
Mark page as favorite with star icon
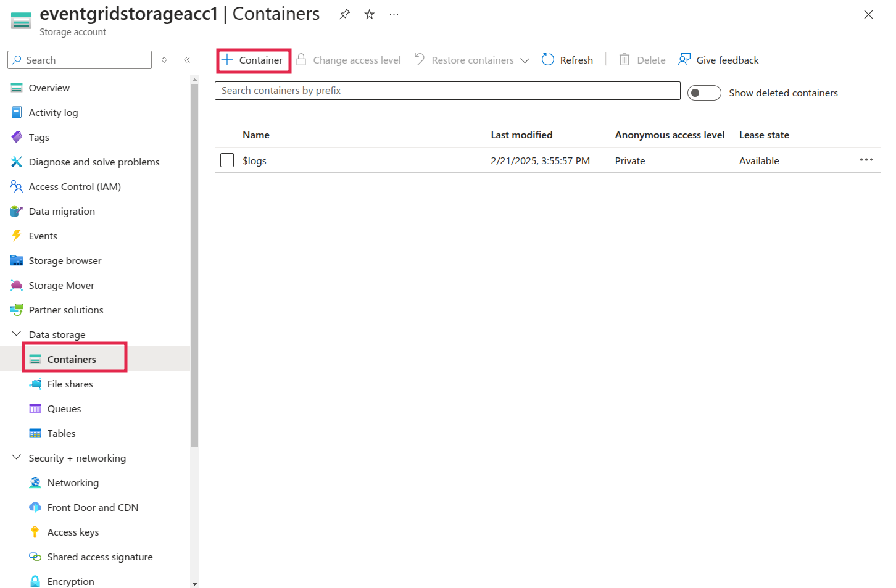point(369,14)
